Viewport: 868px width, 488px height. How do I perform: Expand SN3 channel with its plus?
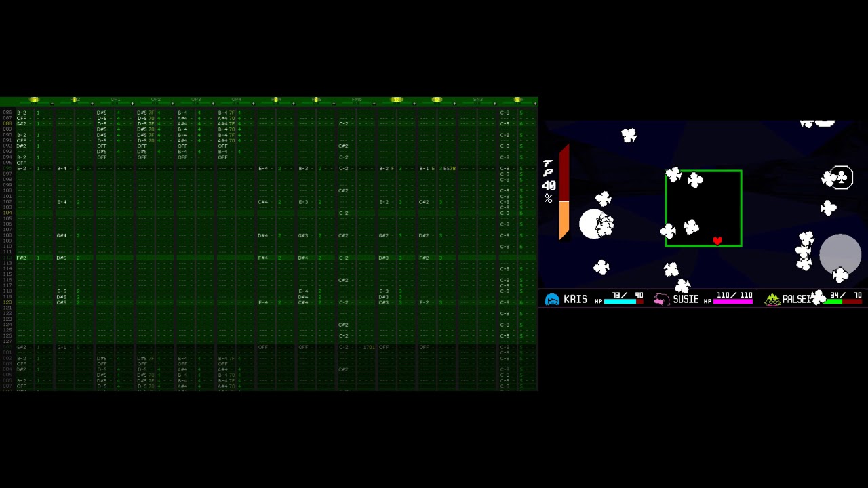pyautogui.click(x=494, y=103)
